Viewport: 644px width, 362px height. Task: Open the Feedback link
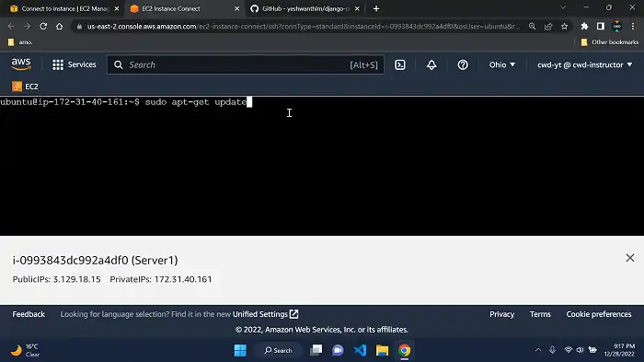(x=29, y=314)
